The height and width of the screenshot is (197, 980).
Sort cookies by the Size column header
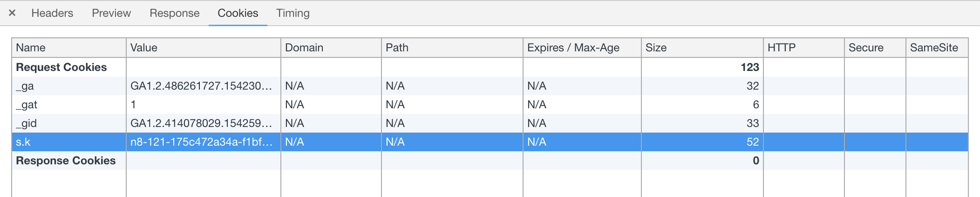pos(702,48)
